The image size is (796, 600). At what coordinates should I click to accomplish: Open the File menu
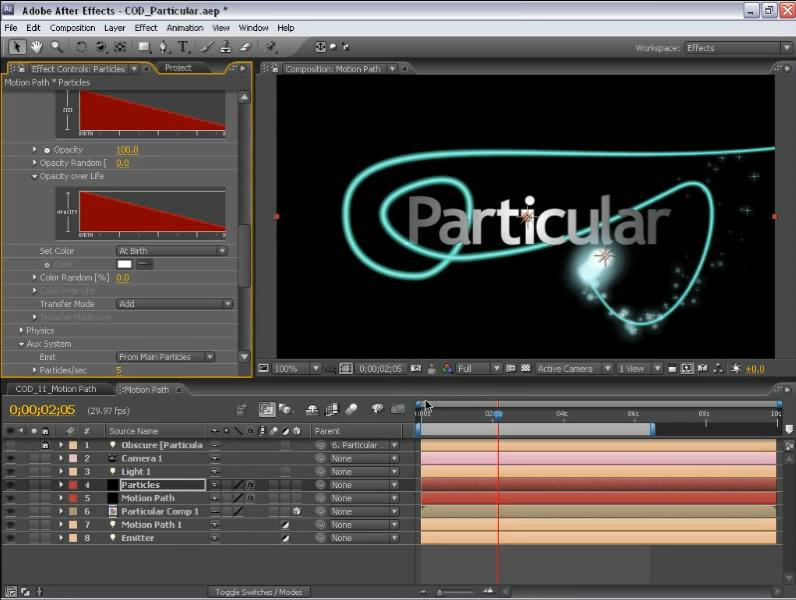11,28
